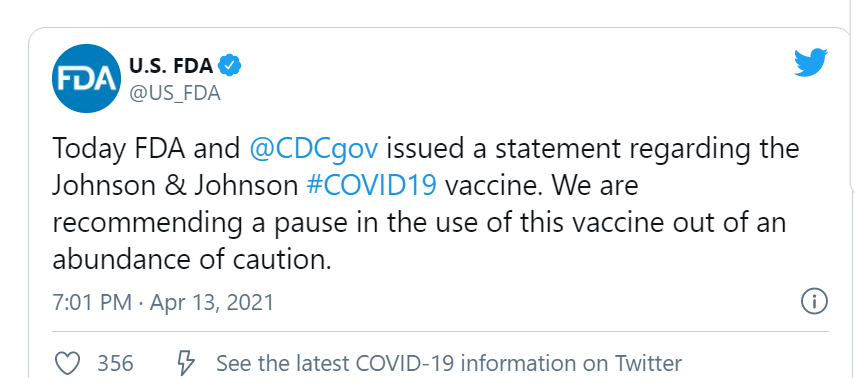Click the blue verified badge
Viewport: 855px width, 378px height.
click(230, 66)
